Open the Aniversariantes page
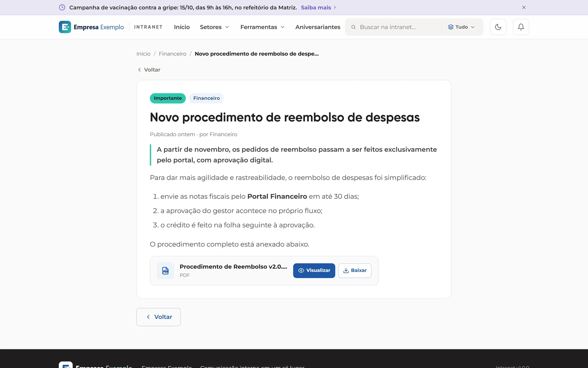This screenshot has width=588, height=368. [x=318, y=27]
